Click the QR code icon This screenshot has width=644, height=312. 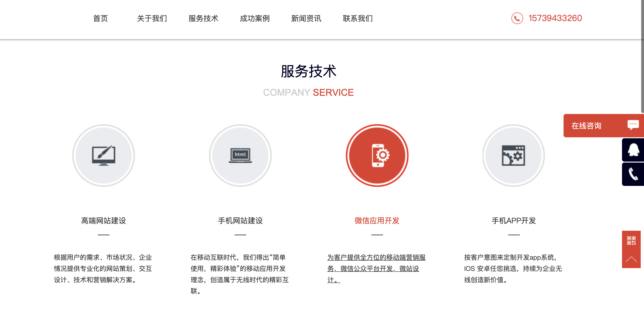(x=631, y=241)
